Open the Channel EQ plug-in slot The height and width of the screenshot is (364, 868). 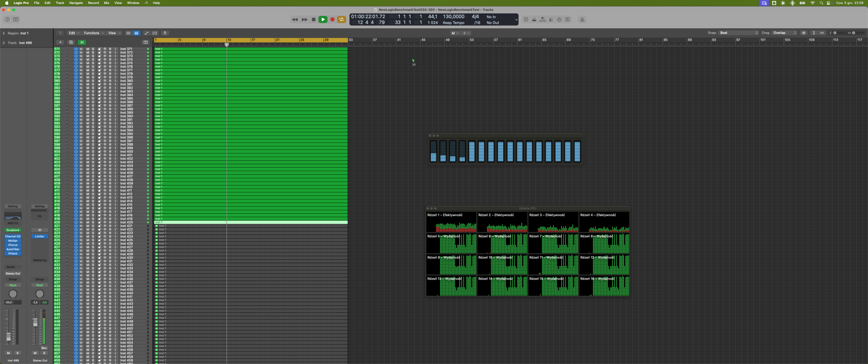[13, 236]
